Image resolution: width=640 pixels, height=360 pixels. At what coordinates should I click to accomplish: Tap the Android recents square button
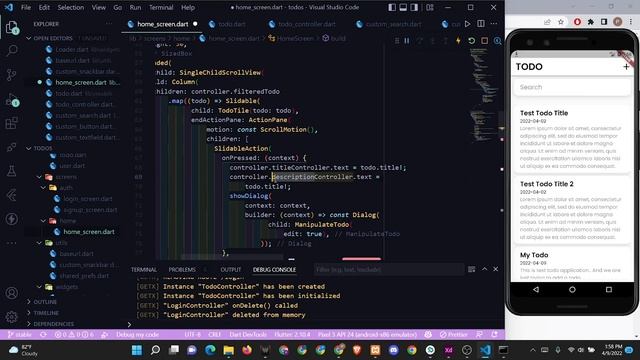point(609,289)
